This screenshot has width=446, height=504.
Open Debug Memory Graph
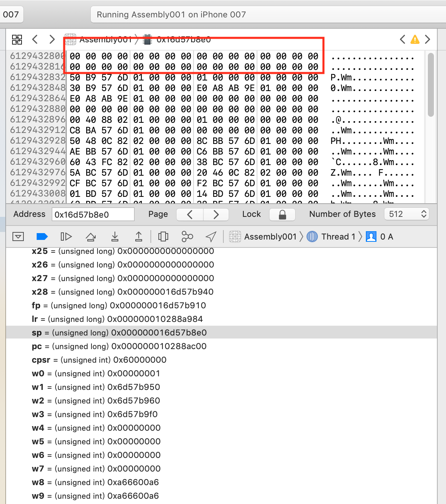(187, 237)
